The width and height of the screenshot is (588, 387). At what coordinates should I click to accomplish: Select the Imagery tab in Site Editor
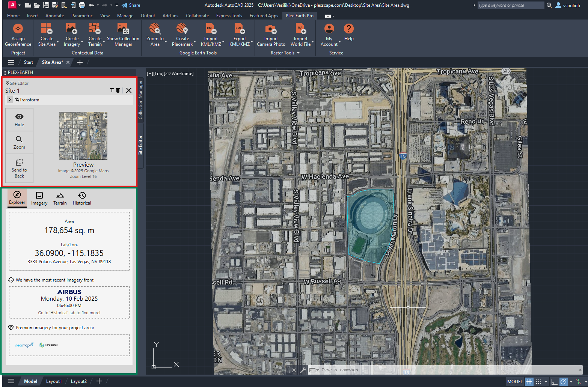point(39,198)
